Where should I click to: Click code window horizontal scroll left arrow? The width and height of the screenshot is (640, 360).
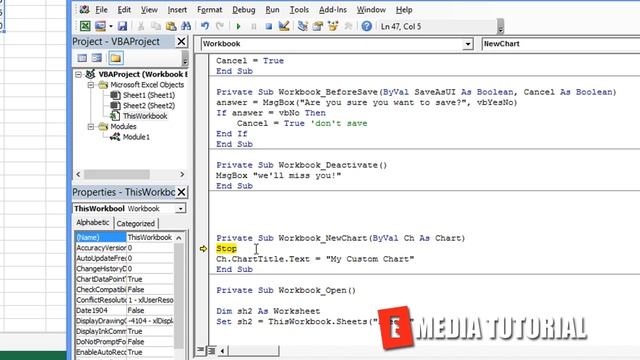click(222, 351)
